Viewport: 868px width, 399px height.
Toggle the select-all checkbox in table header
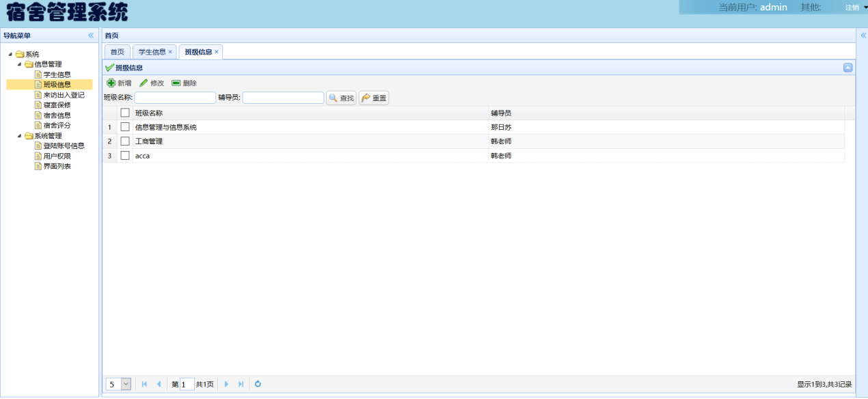(125, 113)
